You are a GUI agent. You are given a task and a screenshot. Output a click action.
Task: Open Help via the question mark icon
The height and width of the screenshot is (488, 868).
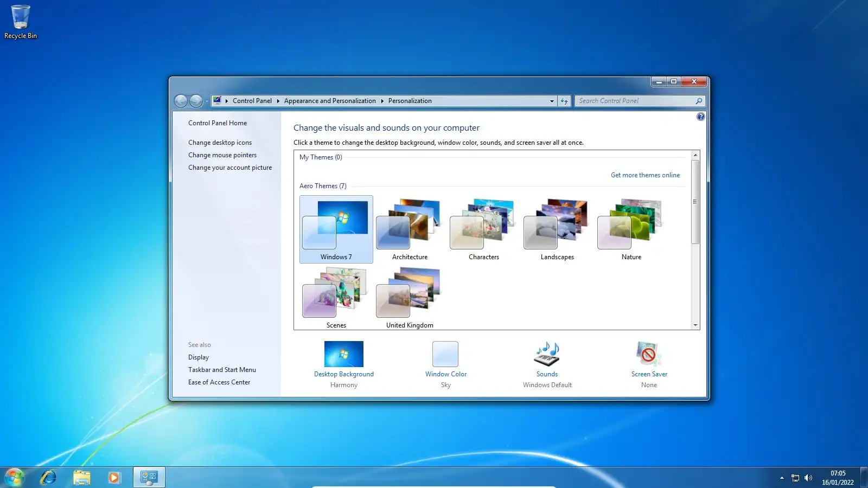tap(700, 117)
